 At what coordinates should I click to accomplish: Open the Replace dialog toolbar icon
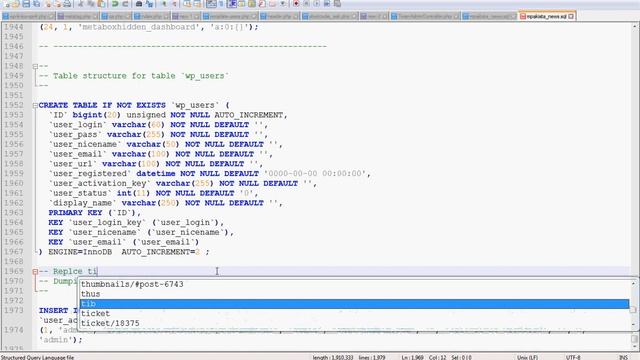149,4
